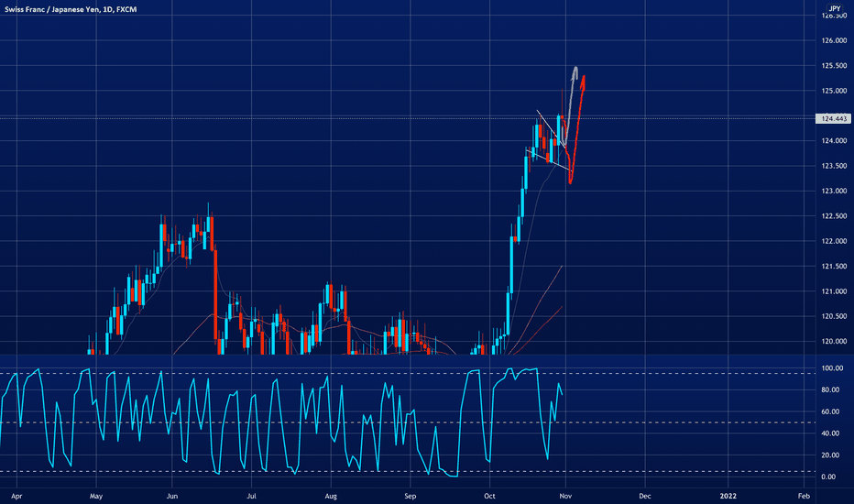This screenshot has height=504, width=854.
Task: Click the Sep label on time axis
Action: [x=411, y=497]
